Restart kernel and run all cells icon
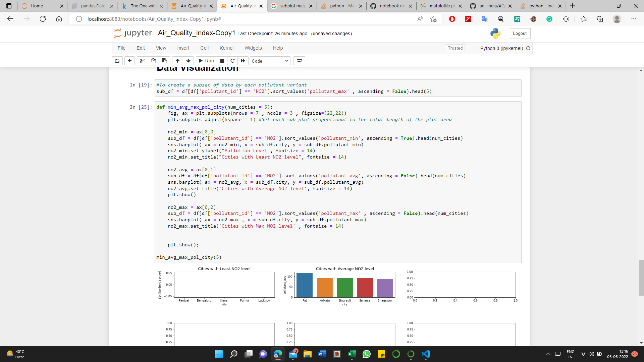Image resolution: width=644 pixels, height=362 pixels. tap(243, 61)
